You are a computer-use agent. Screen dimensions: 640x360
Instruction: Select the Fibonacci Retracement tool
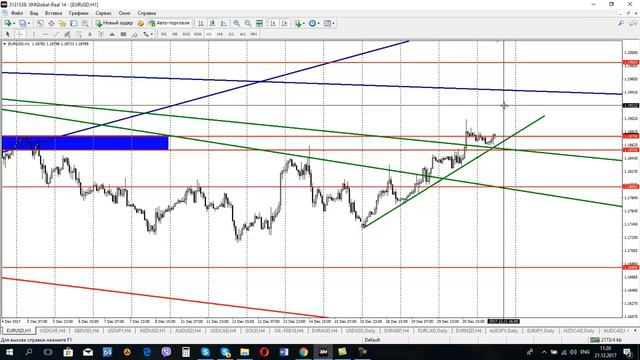(79, 34)
